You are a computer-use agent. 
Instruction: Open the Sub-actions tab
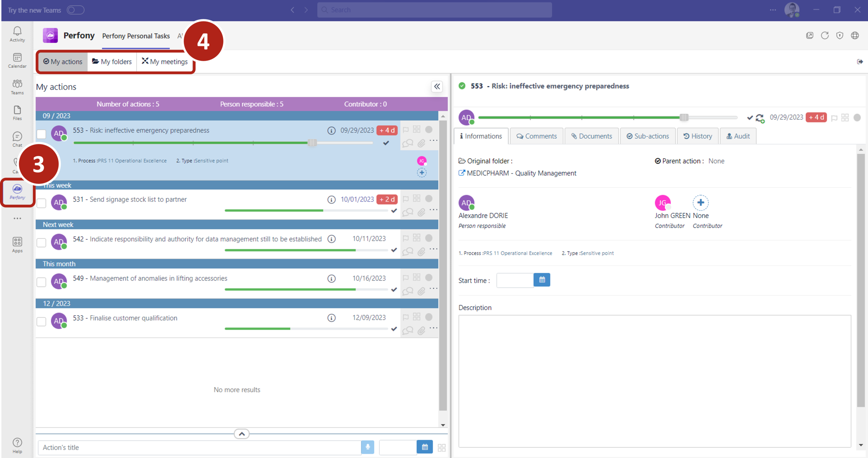647,136
